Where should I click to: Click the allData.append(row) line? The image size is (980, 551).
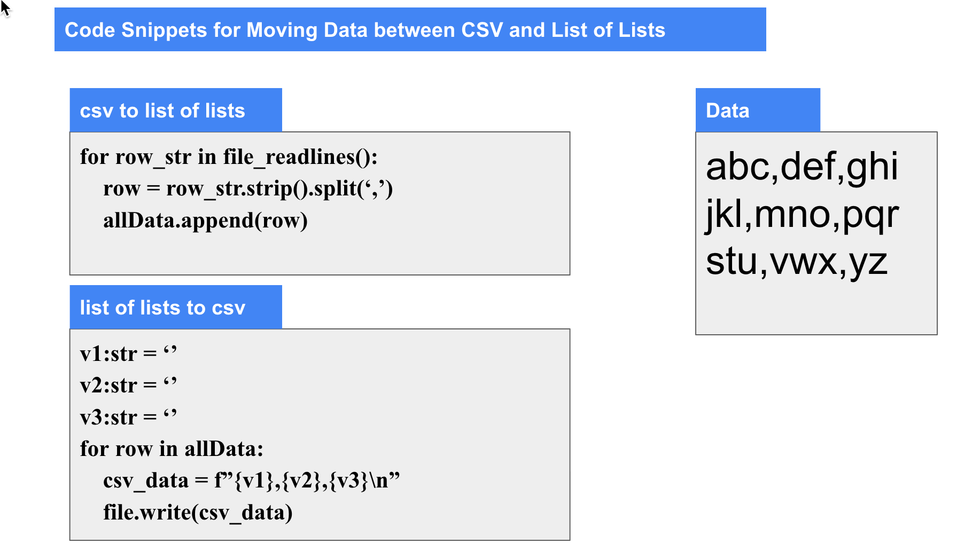205,220
